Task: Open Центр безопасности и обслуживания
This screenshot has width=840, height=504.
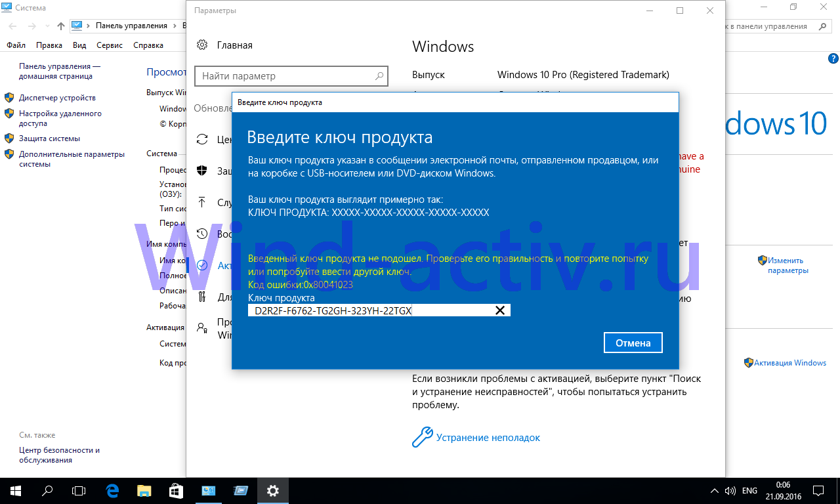Action: pyautogui.click(x=59, y=455)
